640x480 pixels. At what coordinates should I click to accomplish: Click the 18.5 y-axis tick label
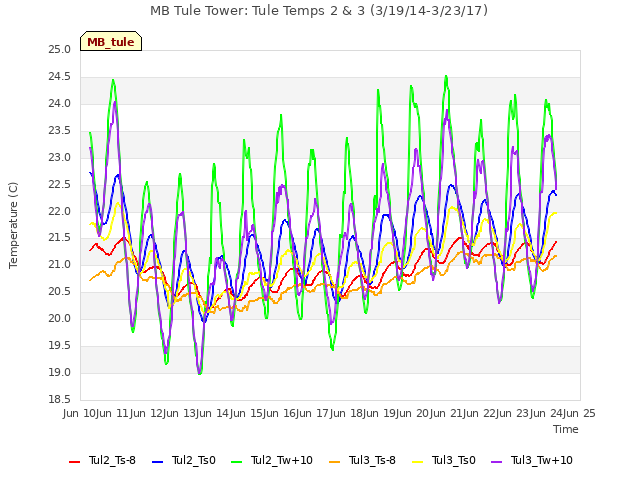click(x=60, y=400)
